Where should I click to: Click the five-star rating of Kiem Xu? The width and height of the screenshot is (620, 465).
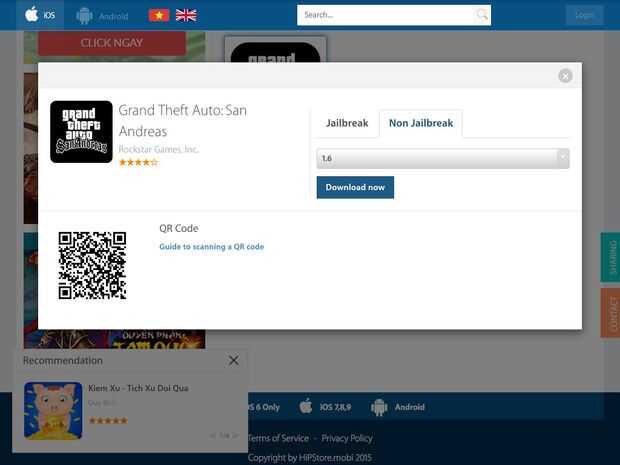point(108,420)
